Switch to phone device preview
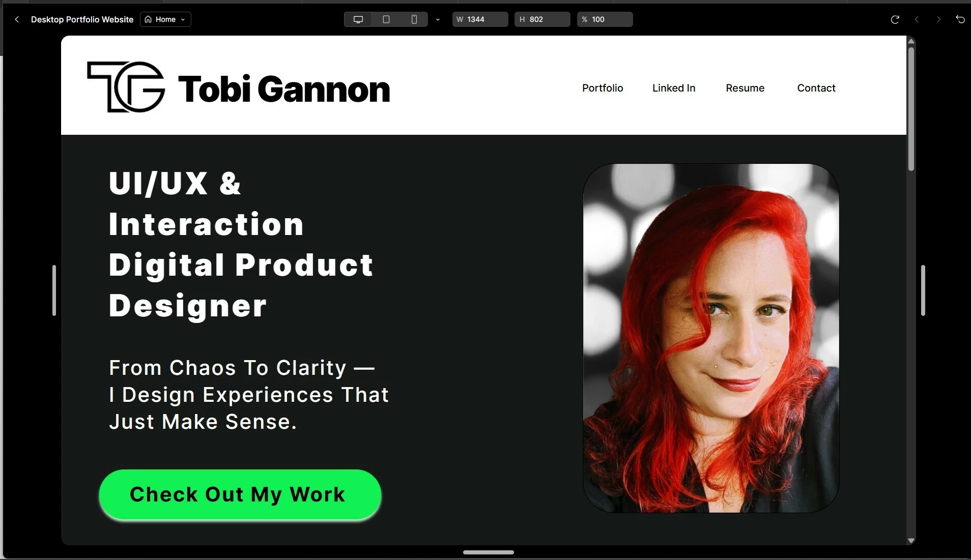 (x=414, y=19)
